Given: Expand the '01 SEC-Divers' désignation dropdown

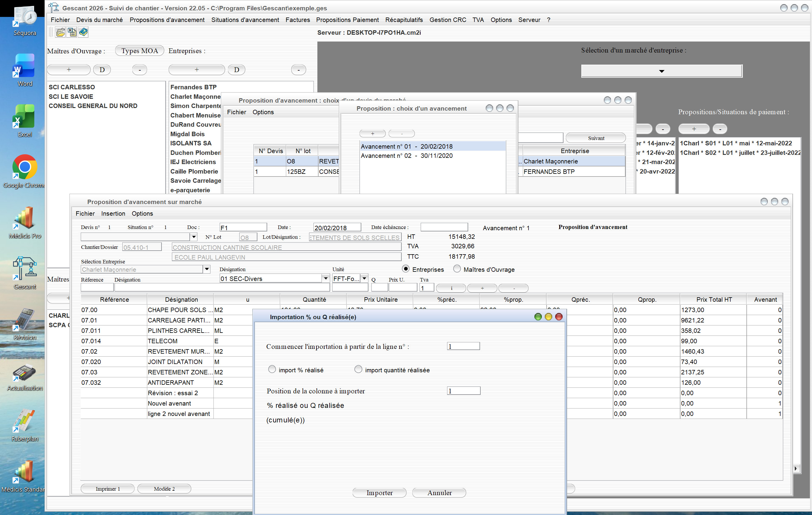Looking at the screenshot, I should [x=325, y=278].
